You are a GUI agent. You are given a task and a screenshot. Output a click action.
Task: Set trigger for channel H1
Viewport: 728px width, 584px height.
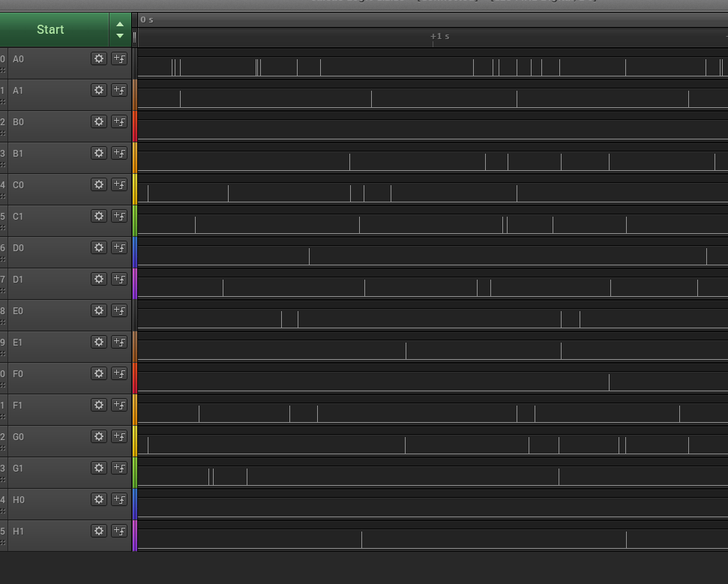click(x=119, y=531)
